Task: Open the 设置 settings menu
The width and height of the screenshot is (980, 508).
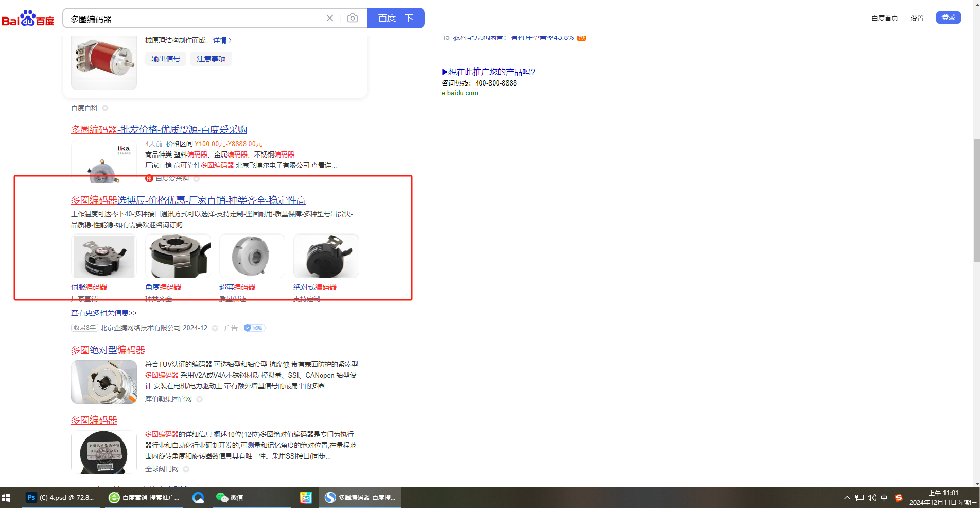Action: (x=917, y=18)
